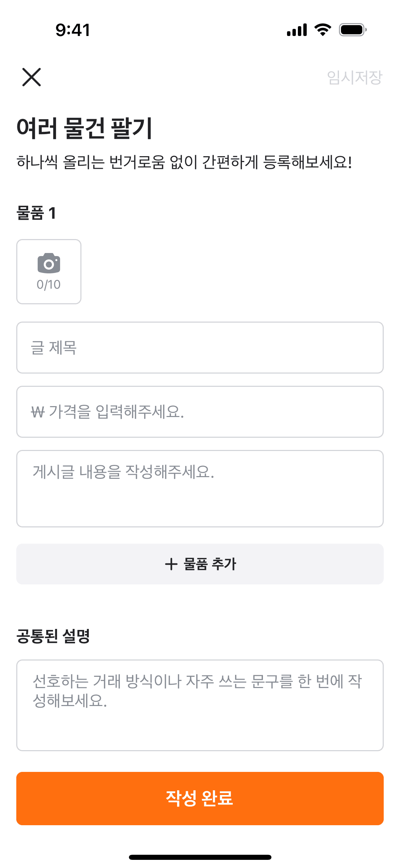This screenshot has height=868, width=400.
Task: Click the 공통된 설명 description text area
Action: pos(200,705)
